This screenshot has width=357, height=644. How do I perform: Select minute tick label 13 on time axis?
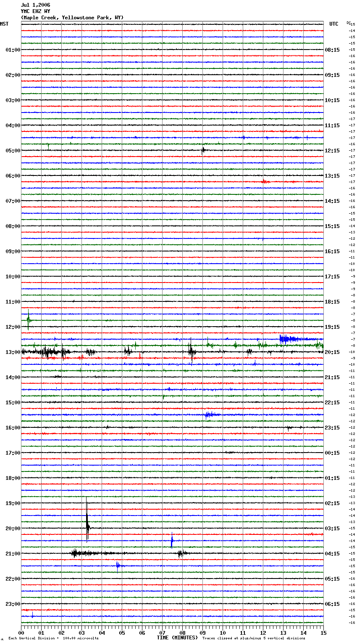click(283, 633)
